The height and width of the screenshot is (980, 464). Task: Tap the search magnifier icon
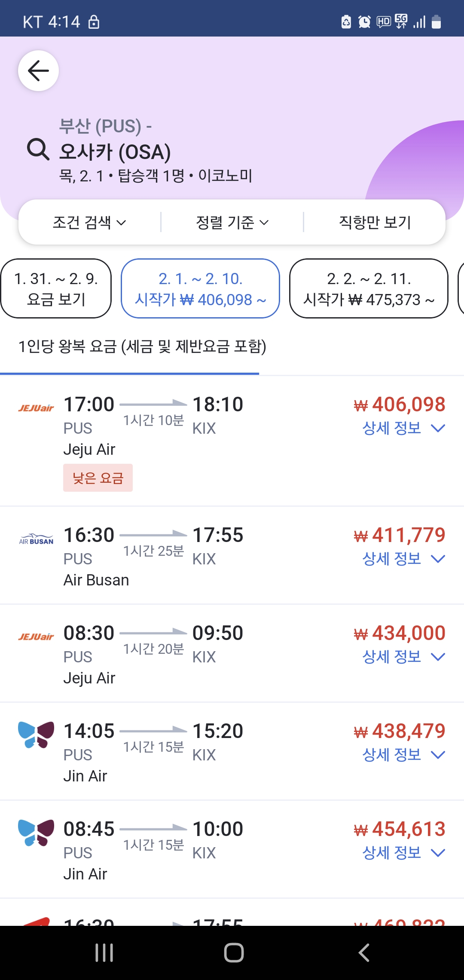pos(38,150)
